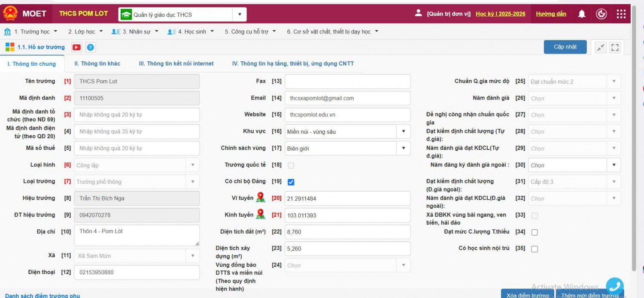Click the map pin icon beside Vĩ tuyến
This screenshot has height=298, width=644.
(261, 198)
